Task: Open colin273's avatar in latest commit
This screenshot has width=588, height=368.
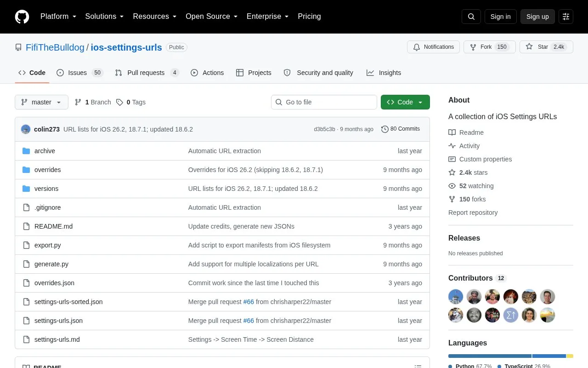Action: 26,129
